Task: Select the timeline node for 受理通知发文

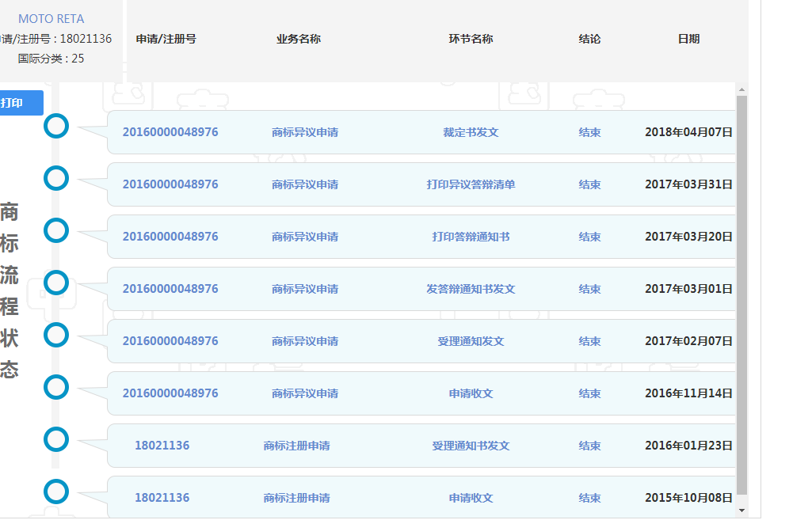Action: (56, 335)
